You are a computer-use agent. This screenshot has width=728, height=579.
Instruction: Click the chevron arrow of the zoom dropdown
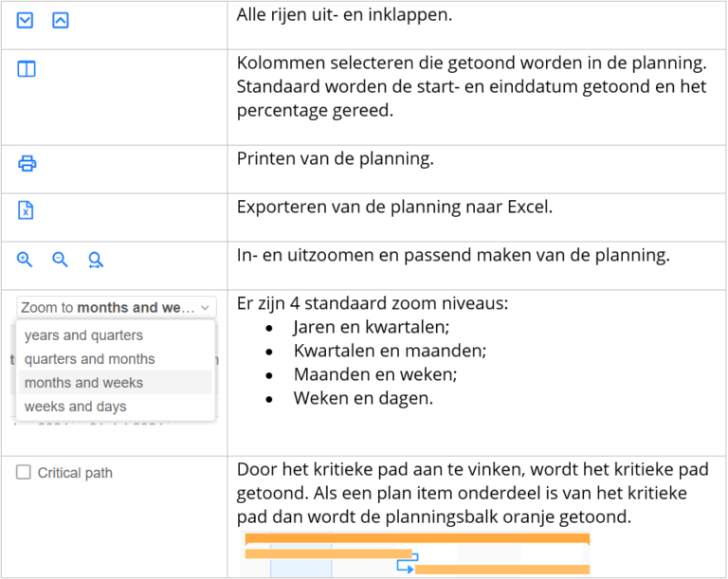coord(205,308)
